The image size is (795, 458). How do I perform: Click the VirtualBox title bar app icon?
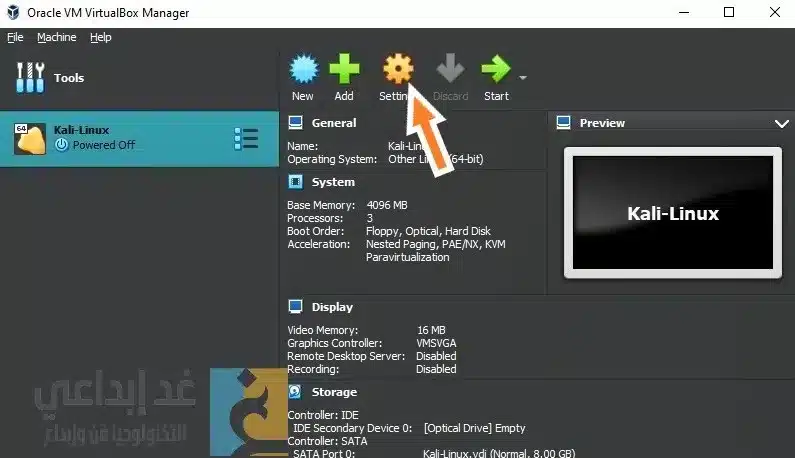point(13,12)
